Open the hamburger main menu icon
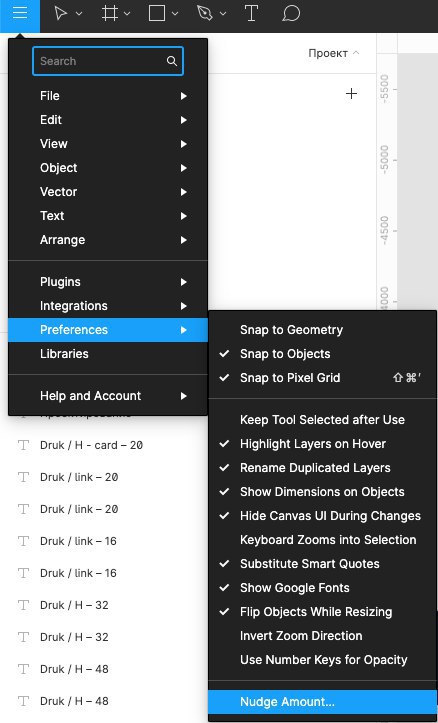The image size is (438, 723). click(x=20, y=13)
